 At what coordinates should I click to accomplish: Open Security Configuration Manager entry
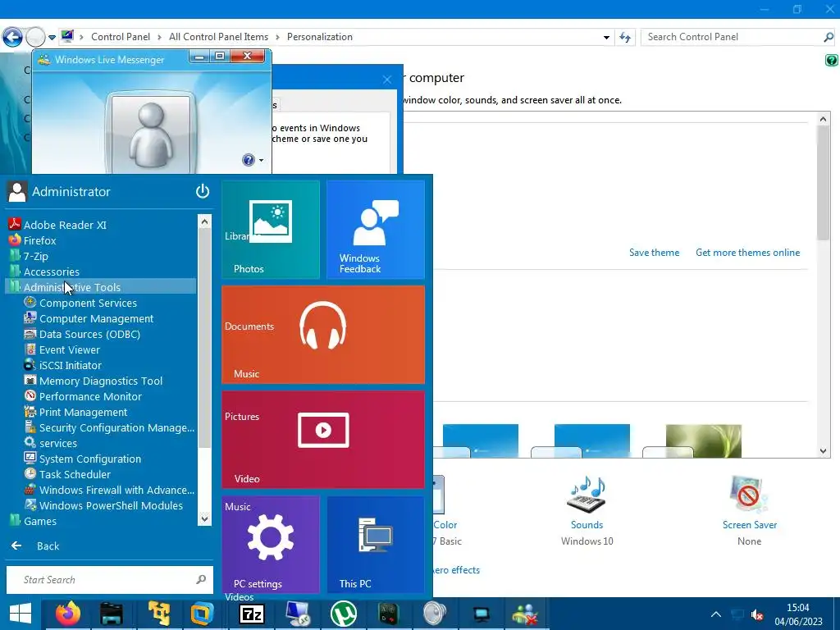(x=116, y=427)
